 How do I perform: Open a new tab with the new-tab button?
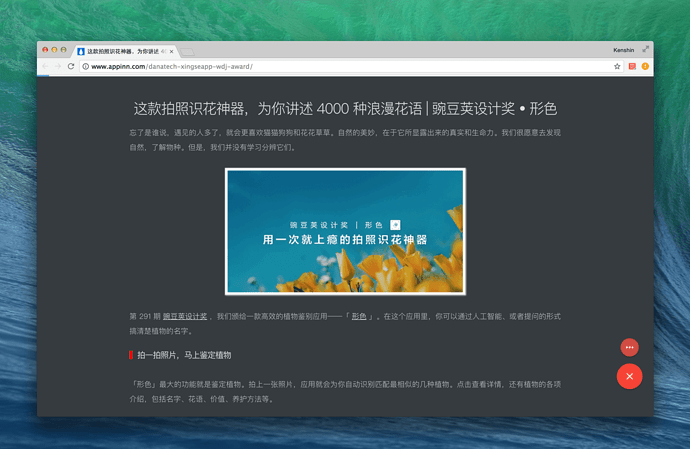pyautogui.click(x=187, y=51)
